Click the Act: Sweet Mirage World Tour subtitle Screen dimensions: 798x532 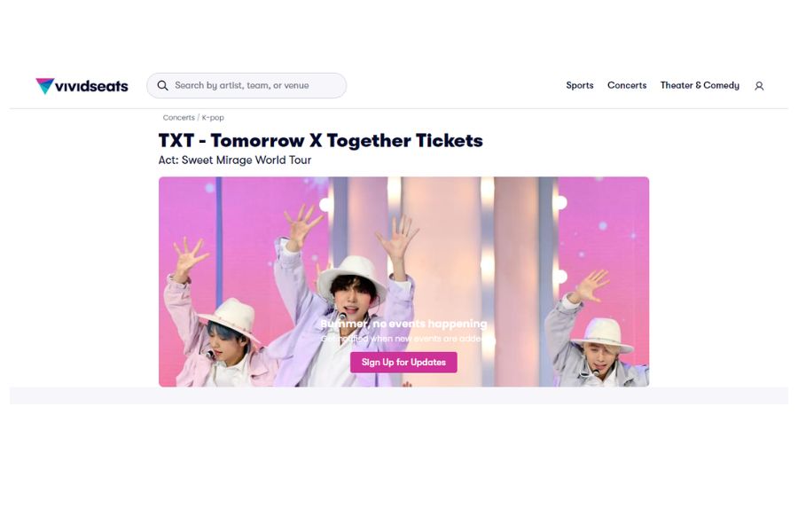[x=235, y=160]
